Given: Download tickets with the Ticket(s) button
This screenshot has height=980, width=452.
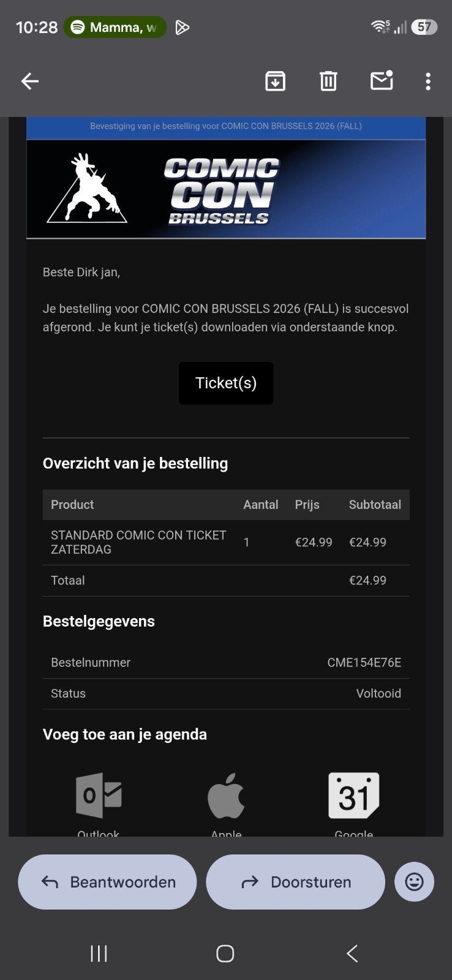Looking at the screenshot, I should tap(226, 383).
